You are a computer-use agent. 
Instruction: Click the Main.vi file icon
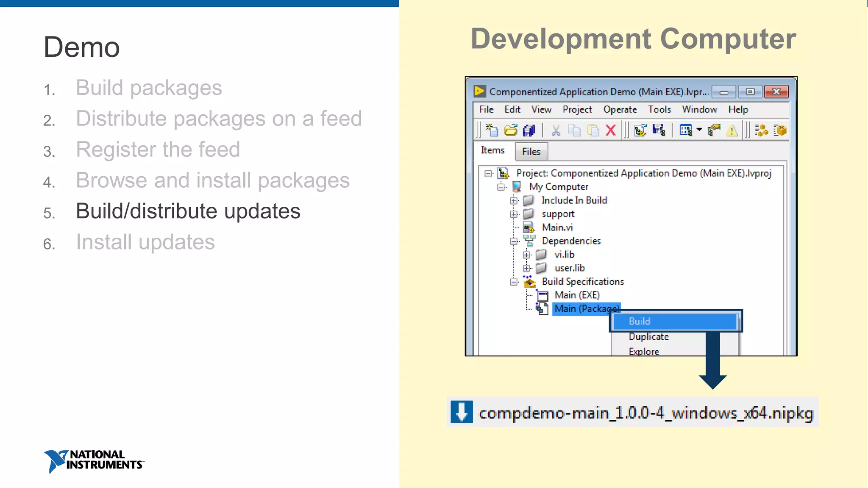pos(529,227)
